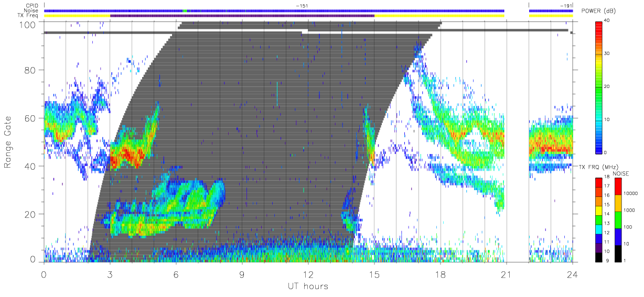644x297 pixels.
Task: Select the '-191' CPID value
Action: (x=566, y=6)
